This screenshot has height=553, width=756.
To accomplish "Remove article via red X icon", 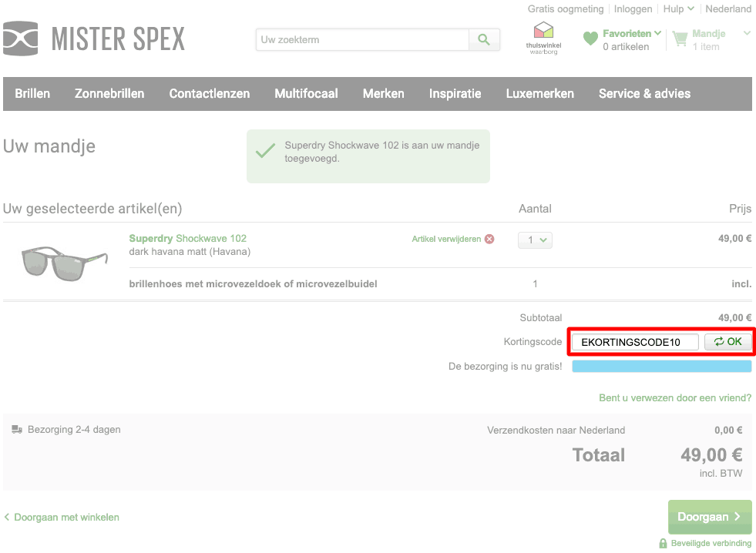I will click(x=489, y=239).
